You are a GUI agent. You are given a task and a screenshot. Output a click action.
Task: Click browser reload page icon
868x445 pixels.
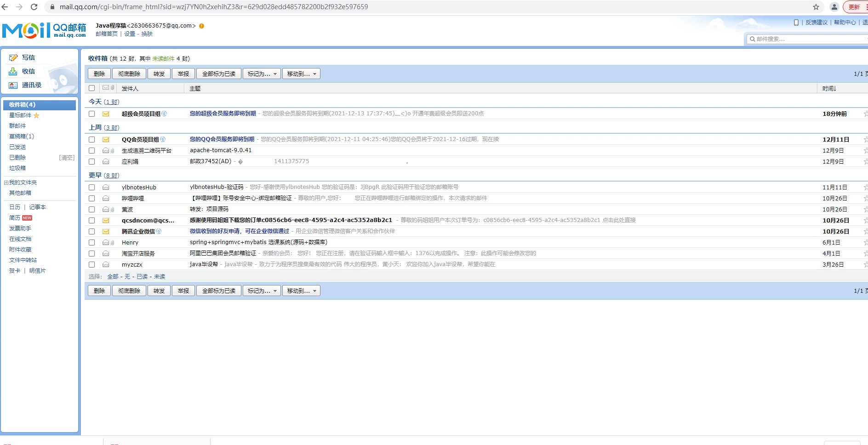tap(34, 7)
